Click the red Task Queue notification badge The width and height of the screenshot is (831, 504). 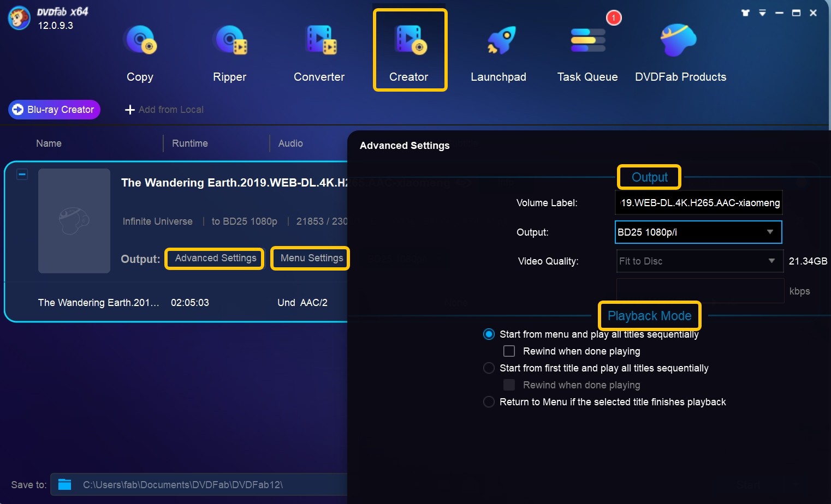click(x=614, y=18)
